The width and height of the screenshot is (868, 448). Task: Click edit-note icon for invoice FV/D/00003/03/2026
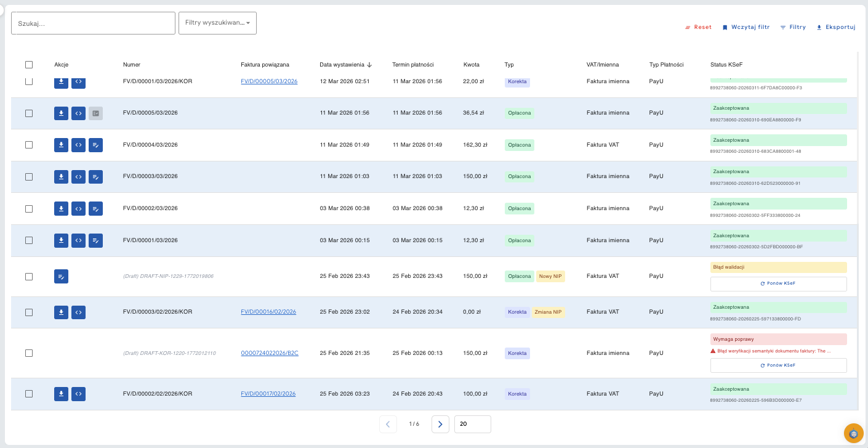tap(95, 177)
